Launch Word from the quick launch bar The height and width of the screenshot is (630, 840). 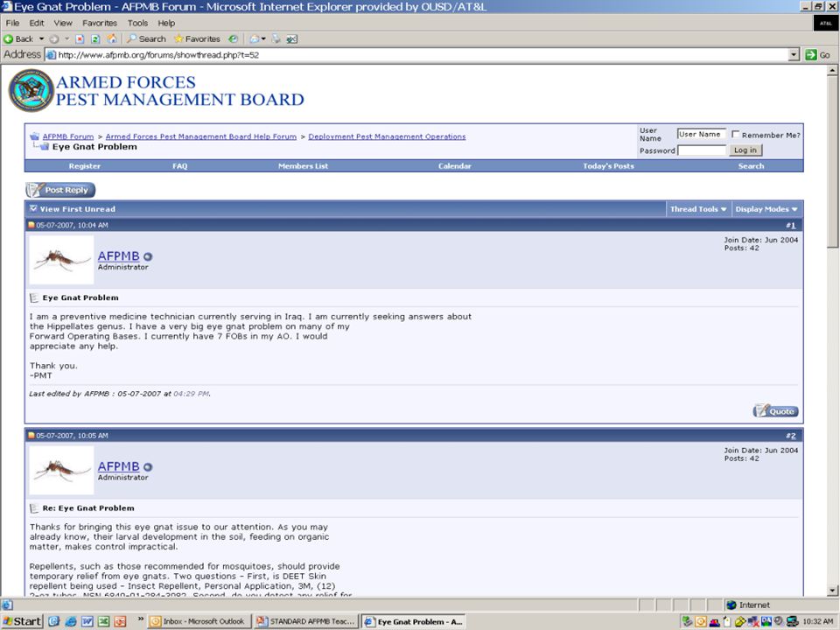click(x=87, y=621)
